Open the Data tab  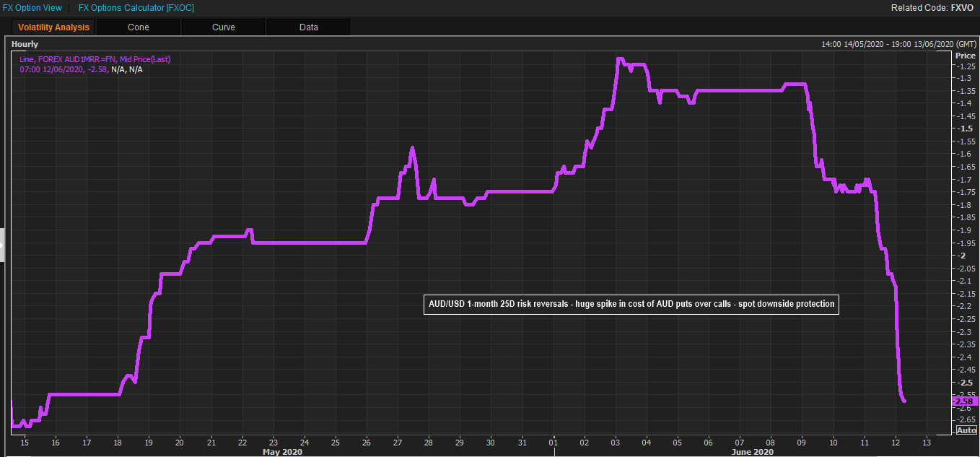point(308,27)
